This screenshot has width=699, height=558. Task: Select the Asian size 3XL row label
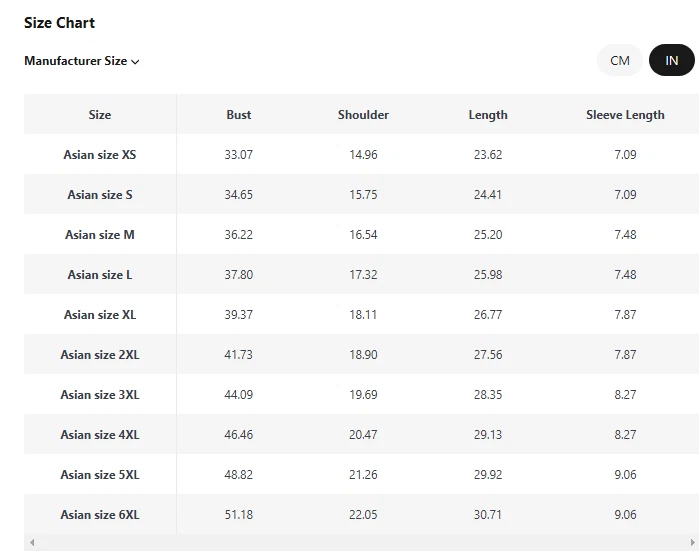(x=100, y=395)
